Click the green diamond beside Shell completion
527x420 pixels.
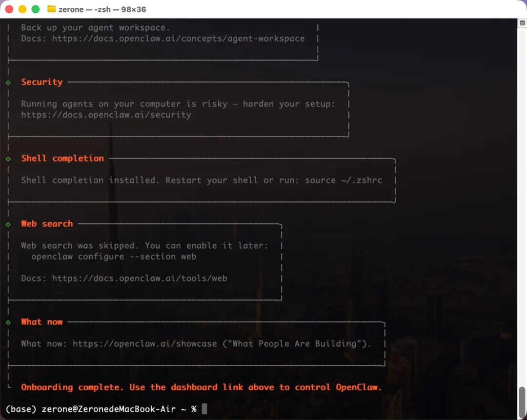point(8,159)
